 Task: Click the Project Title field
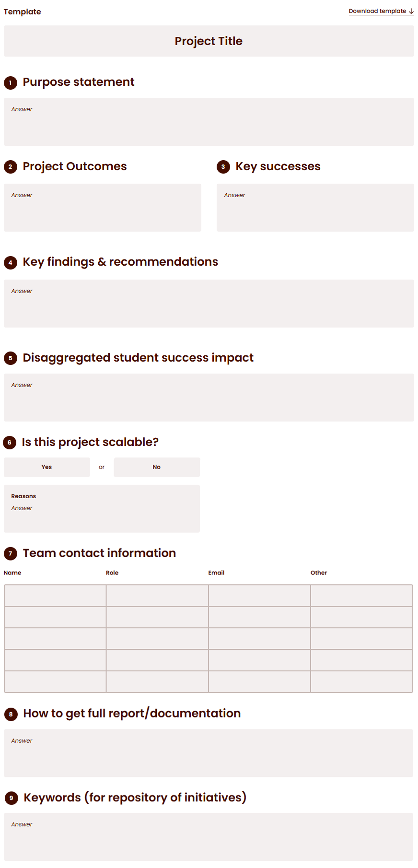pos(209,41)
